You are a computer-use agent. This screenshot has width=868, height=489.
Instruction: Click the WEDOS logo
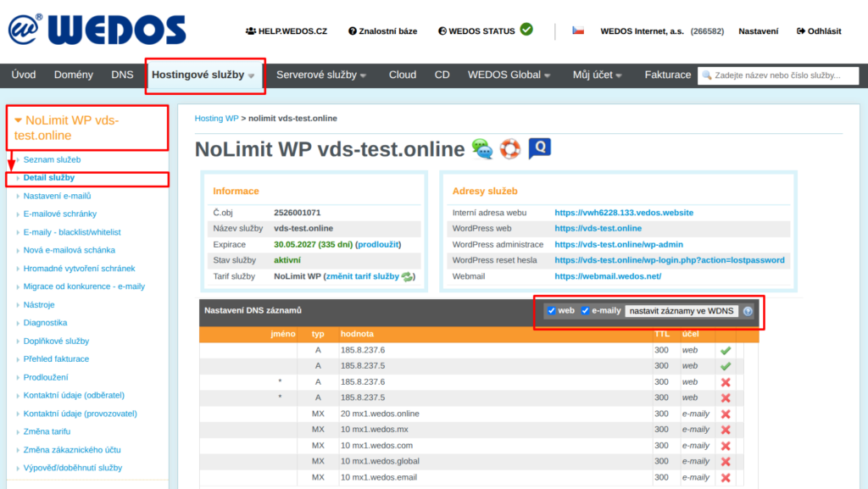click(x=97, y=30)
